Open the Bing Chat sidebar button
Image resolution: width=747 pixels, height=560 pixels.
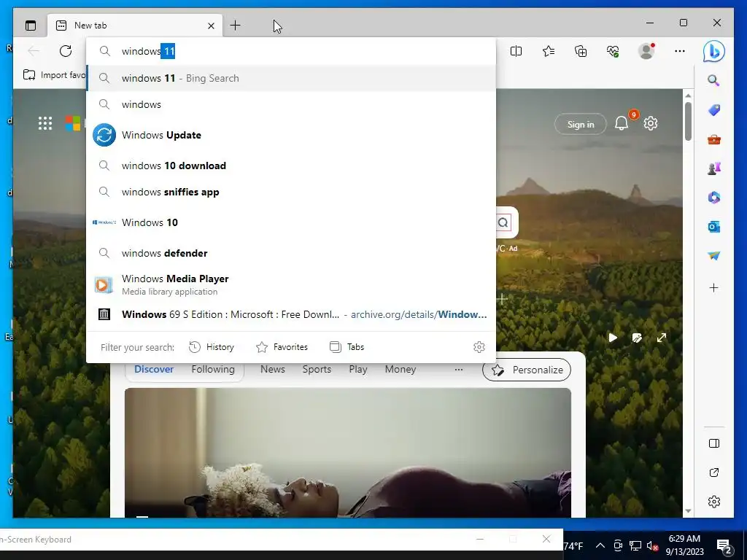(713, 52)
